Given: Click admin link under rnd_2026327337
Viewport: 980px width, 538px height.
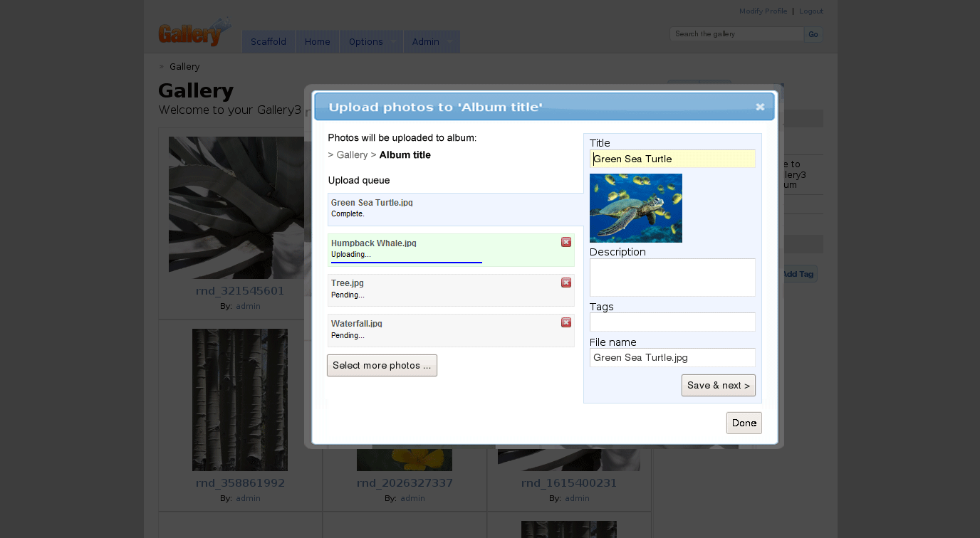Looking at the screenshot, I should 412,498.
